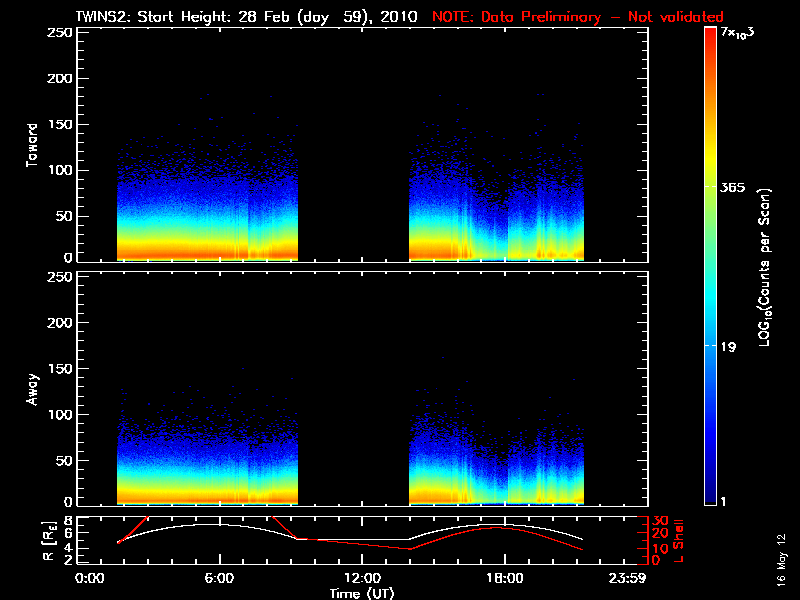This screenshot has width=800, height=600.
Task: Click the 7x10^3 colorbar maximum label
Action: pos(742,35)
